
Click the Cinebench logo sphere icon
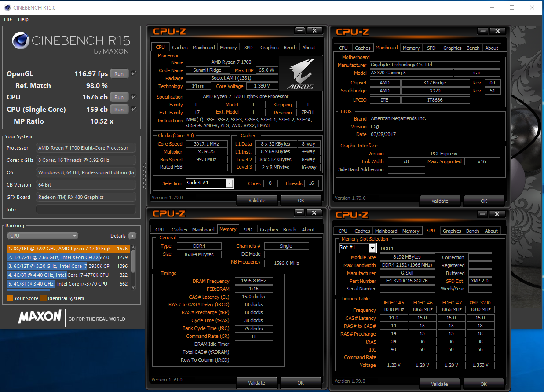[x=21, y=41]
